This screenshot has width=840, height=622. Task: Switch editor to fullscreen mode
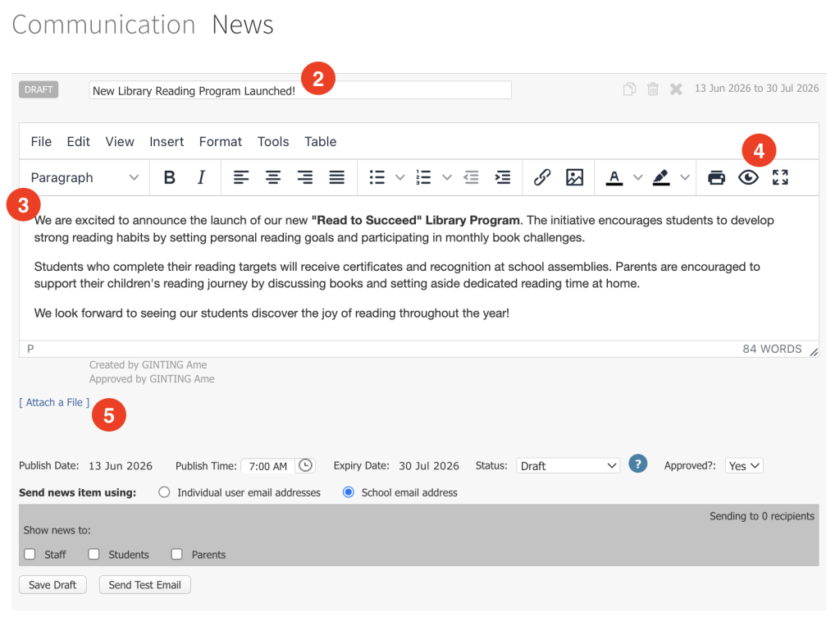[x=780, y=177]
